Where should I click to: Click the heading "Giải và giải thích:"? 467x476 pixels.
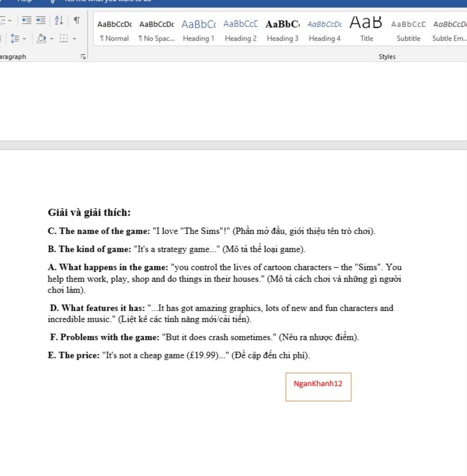89,213
